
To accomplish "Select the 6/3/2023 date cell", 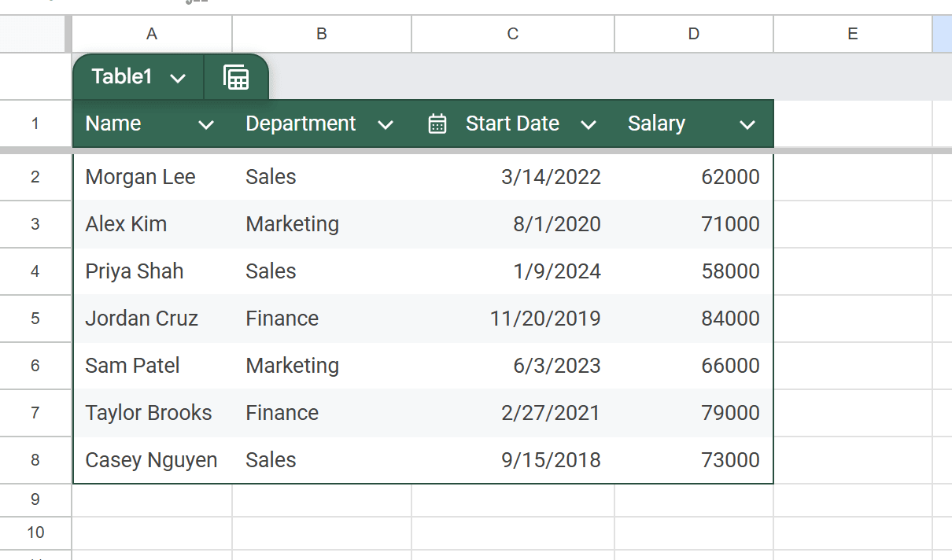I will pyautogui.click(x=513, y=366).
